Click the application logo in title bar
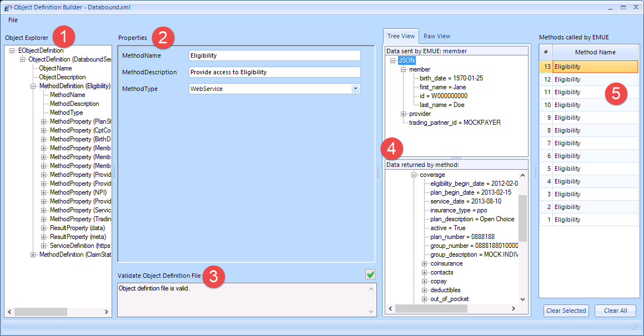Image resolution: width=644 pixels, height=336 pixels. [7, 7]
